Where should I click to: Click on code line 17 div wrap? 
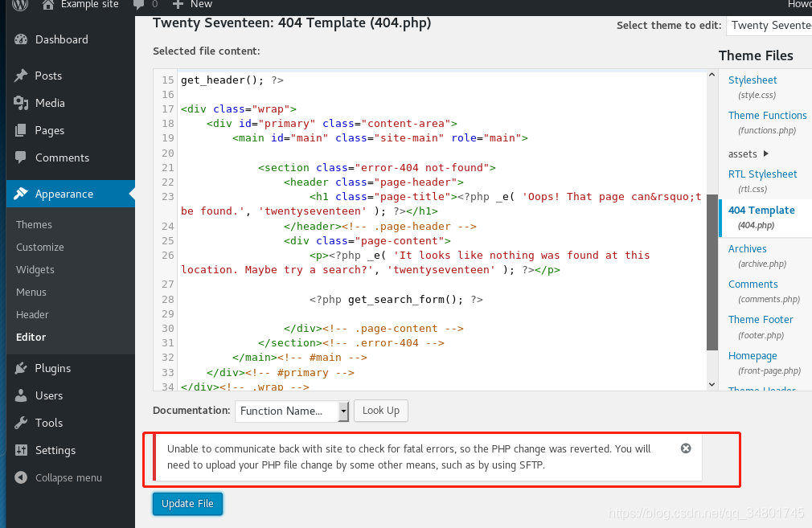point(239,109)
